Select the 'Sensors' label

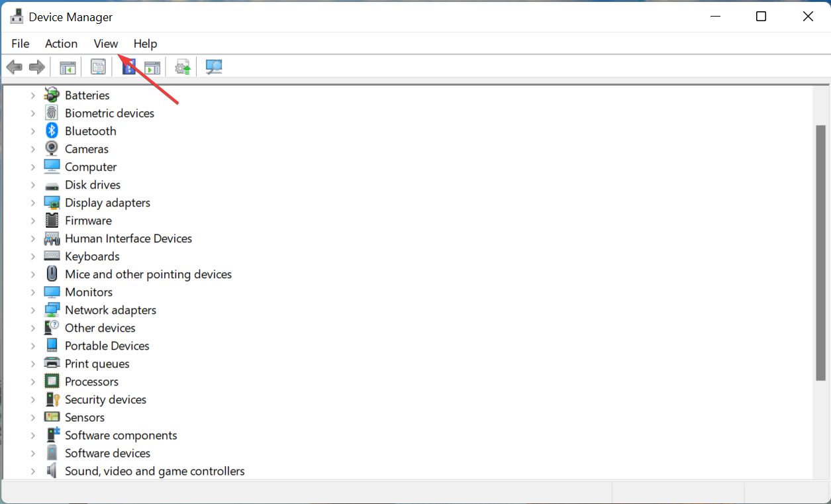pos(85,417)
